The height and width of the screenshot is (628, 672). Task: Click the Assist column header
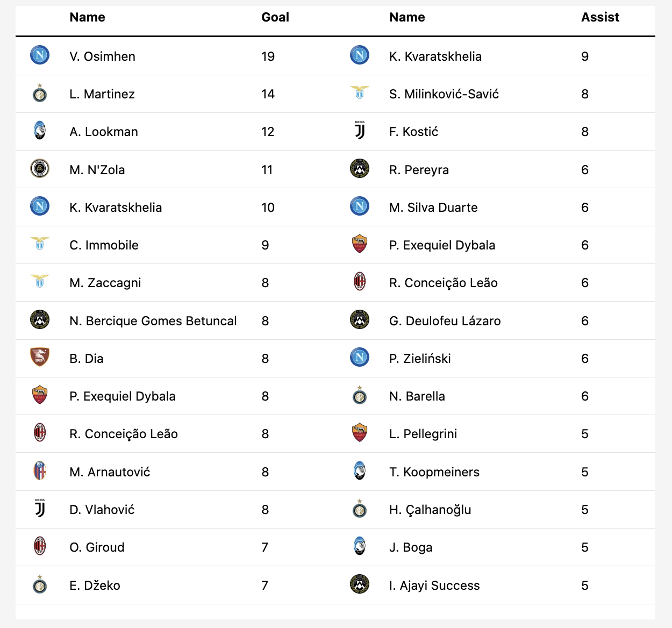pyautogui.click(x=600, y=17)
